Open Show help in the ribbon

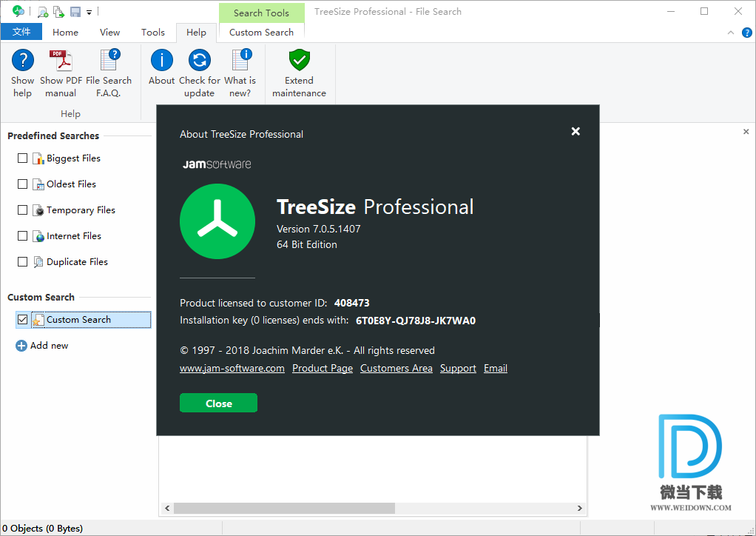[23, 73]
